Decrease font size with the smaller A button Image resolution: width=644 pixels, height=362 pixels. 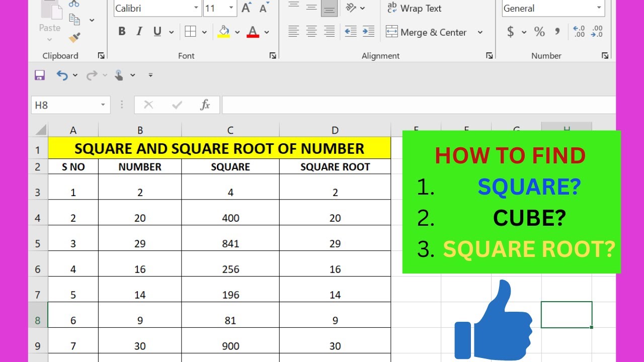[264, 8]
